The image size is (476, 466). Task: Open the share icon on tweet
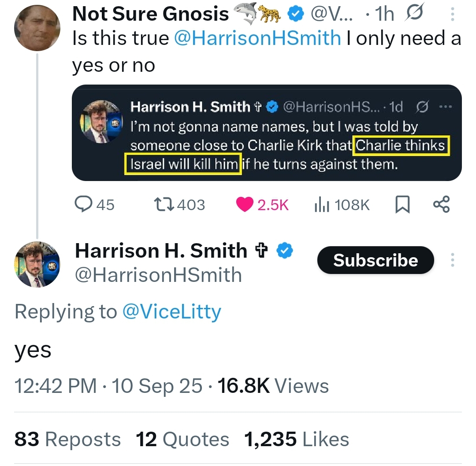441,204
